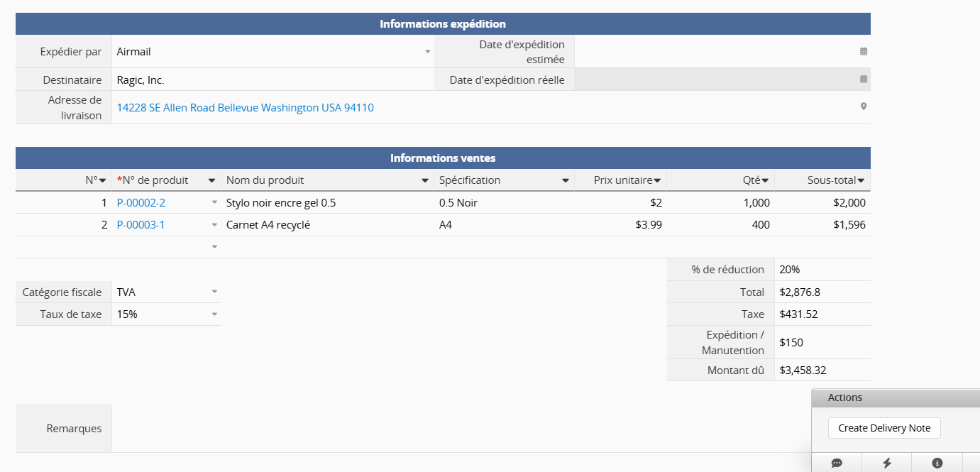Open Spécification column header menu

tap(566, 180)
